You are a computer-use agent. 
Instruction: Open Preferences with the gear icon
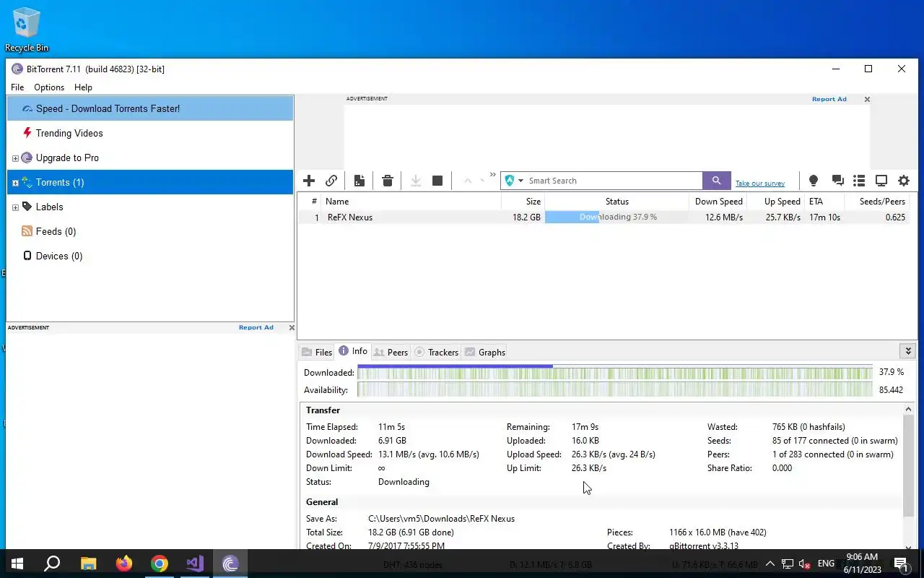904,181
